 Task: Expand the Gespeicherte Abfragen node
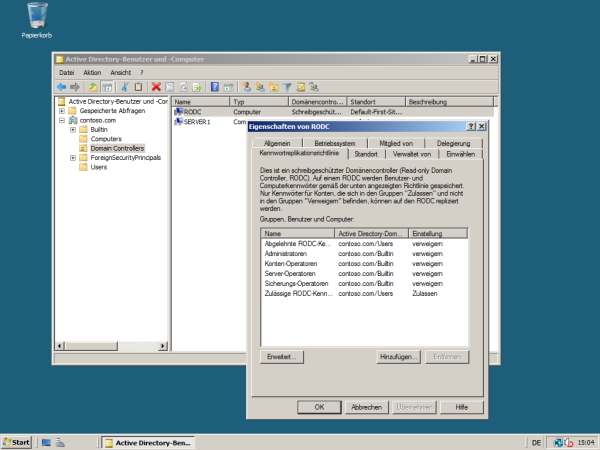pos(62,111)
